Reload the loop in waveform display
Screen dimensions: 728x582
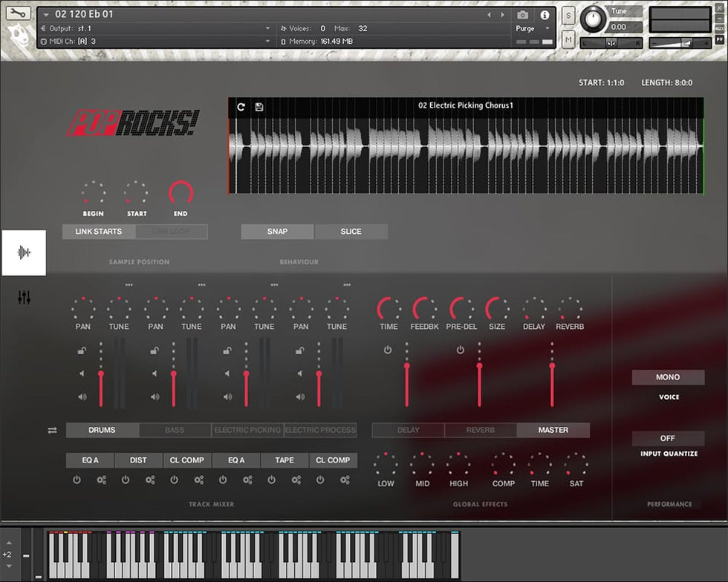coord(241,107)
